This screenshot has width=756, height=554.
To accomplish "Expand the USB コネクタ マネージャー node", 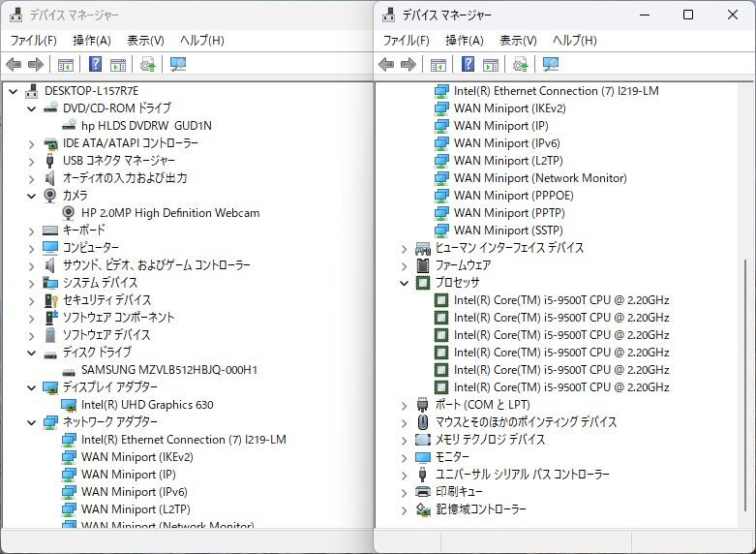I will pyautogui.click(x=31, y=161).
